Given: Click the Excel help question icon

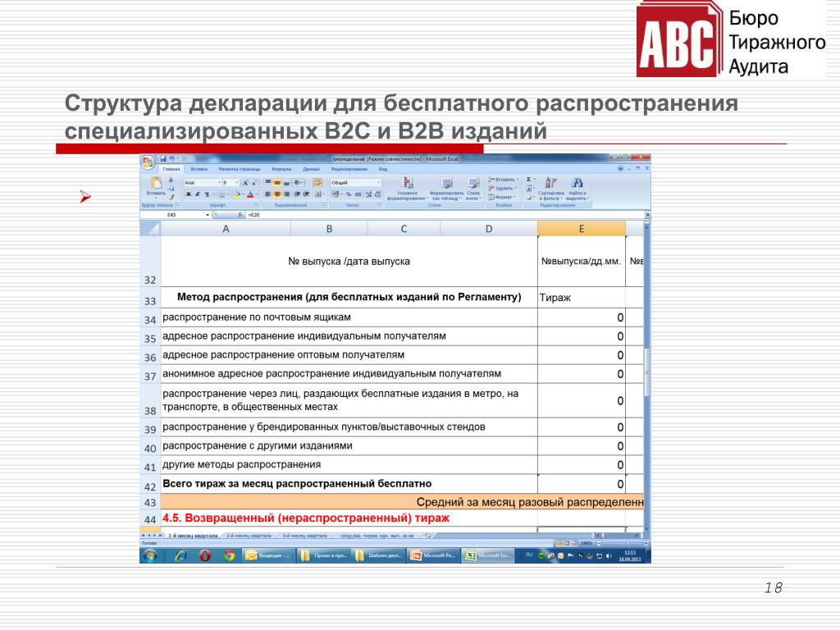Looking at the screenshot, I should 620,169.
